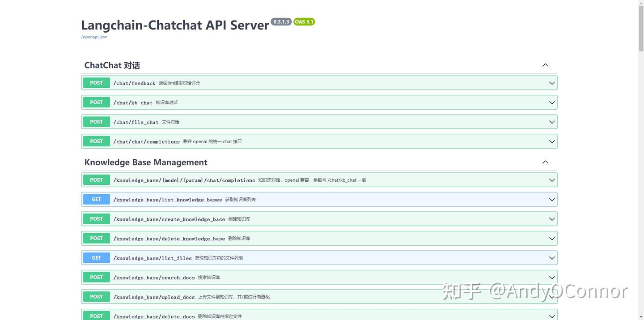Expand the /chat/chat/completions endpoint chevron

coord(552,141)
